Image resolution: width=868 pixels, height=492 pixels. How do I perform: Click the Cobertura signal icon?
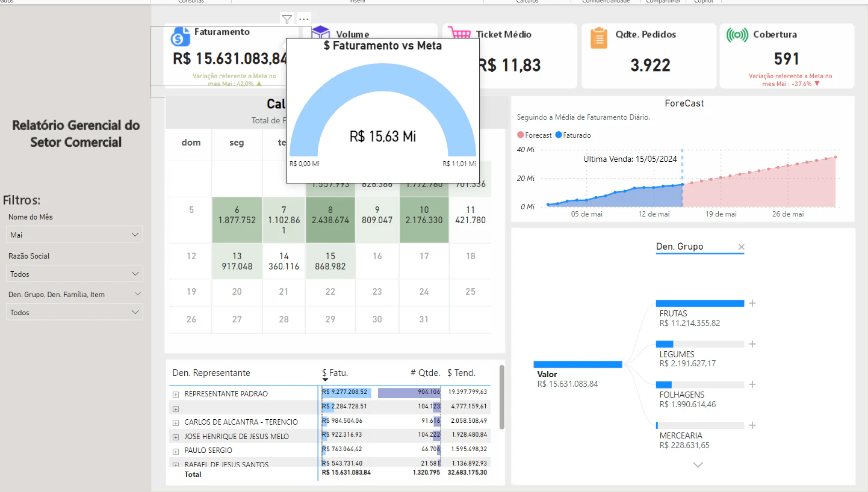737,35
